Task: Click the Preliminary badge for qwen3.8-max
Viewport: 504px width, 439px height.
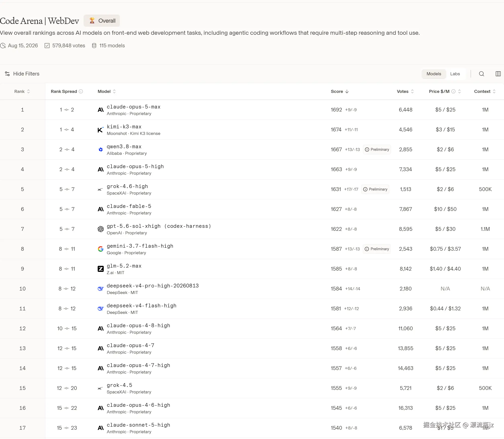Action: click(x=377, y=150)
